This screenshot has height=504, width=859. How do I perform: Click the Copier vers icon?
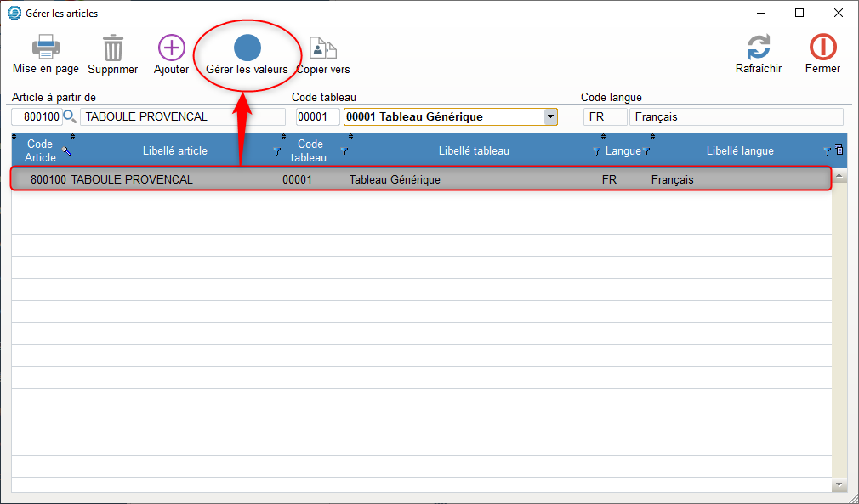point(322,48)
